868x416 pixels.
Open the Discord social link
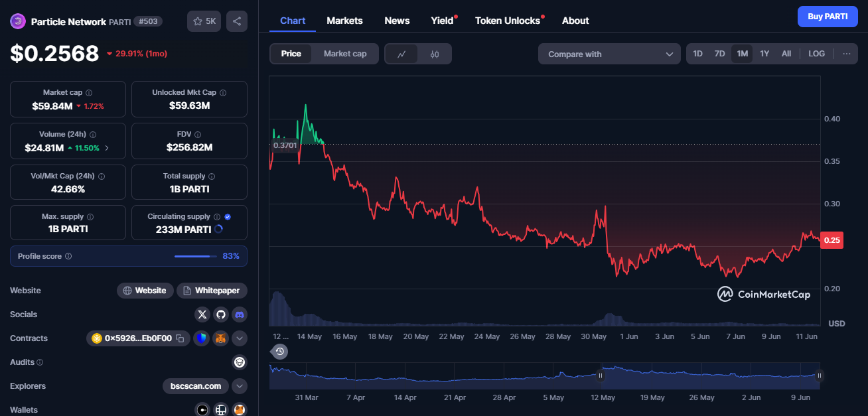pyautogui.click(x=240, y=314)
